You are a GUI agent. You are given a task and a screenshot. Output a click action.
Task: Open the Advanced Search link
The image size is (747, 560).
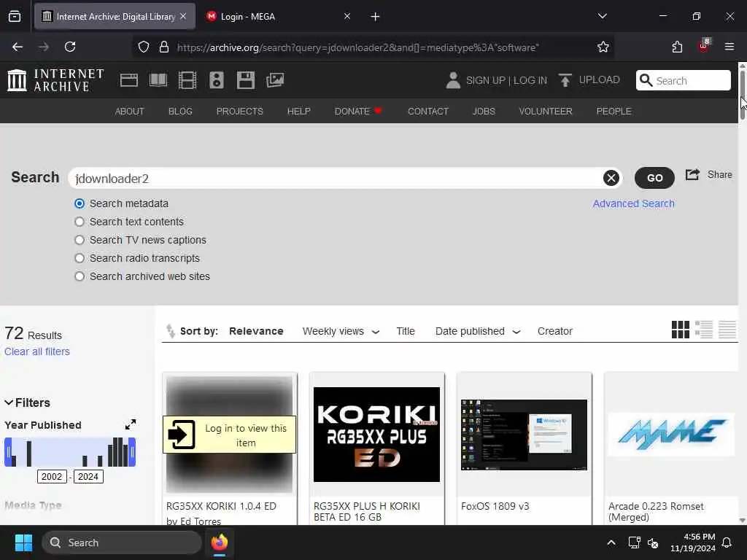pos(633,203)
